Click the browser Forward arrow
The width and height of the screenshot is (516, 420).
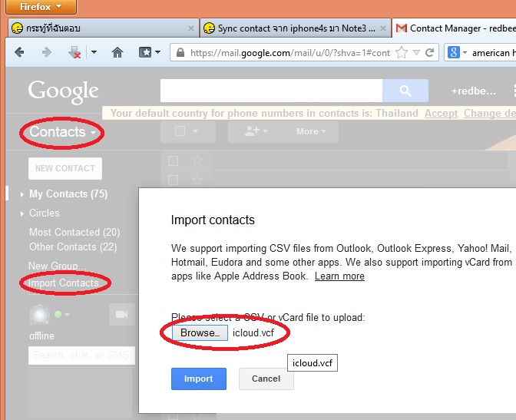pos(46,52)
